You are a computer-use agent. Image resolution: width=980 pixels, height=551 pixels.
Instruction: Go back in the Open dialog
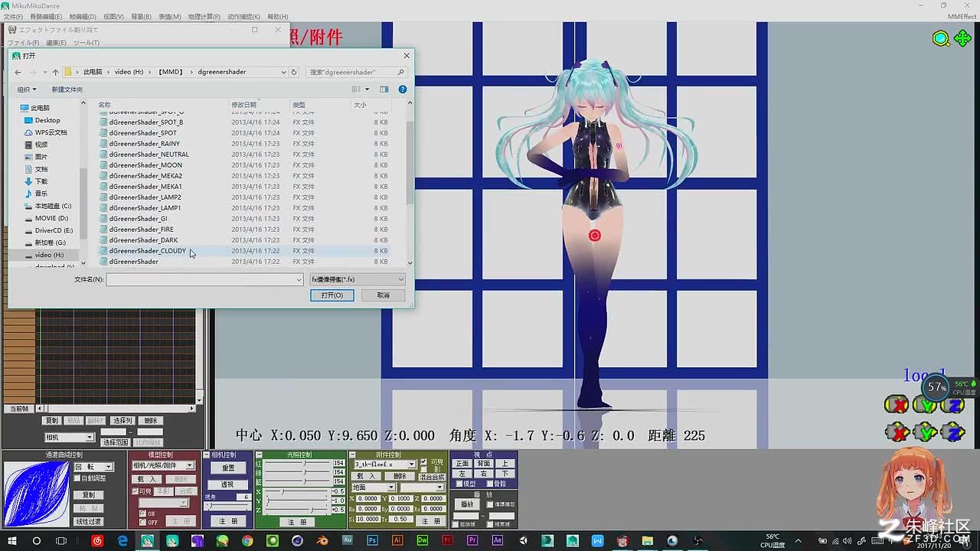point(18,72)
